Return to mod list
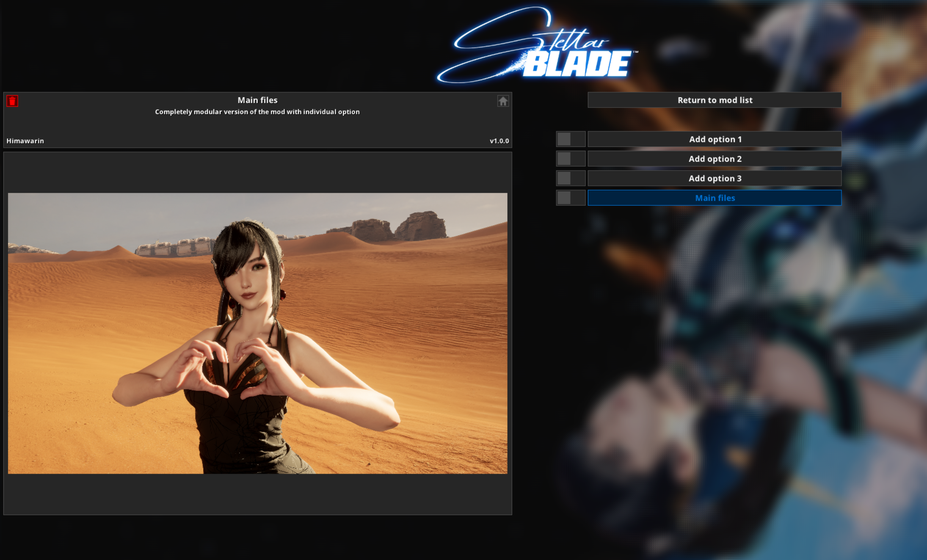Screen dimensions: 927x560 [715, 100]
